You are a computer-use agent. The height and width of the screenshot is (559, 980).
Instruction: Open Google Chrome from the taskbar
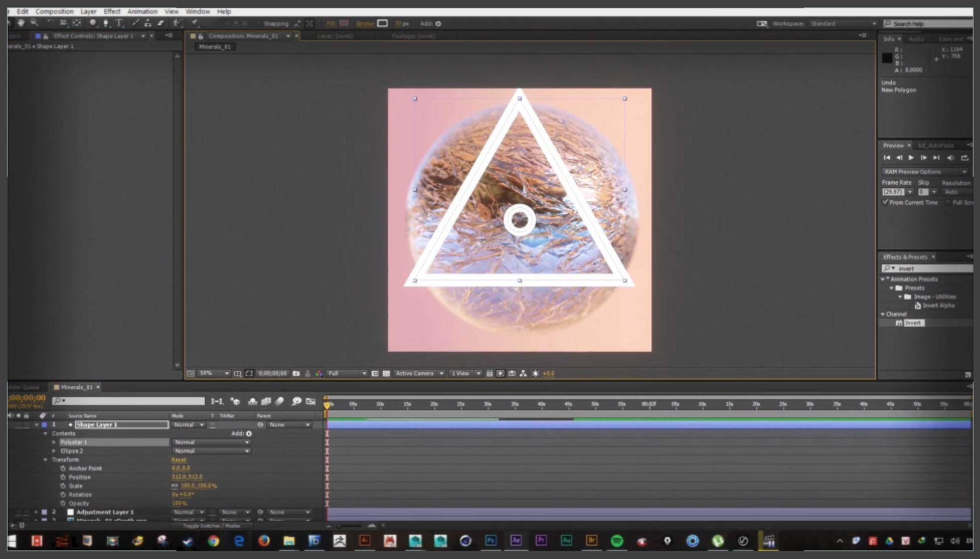point(214,541)
